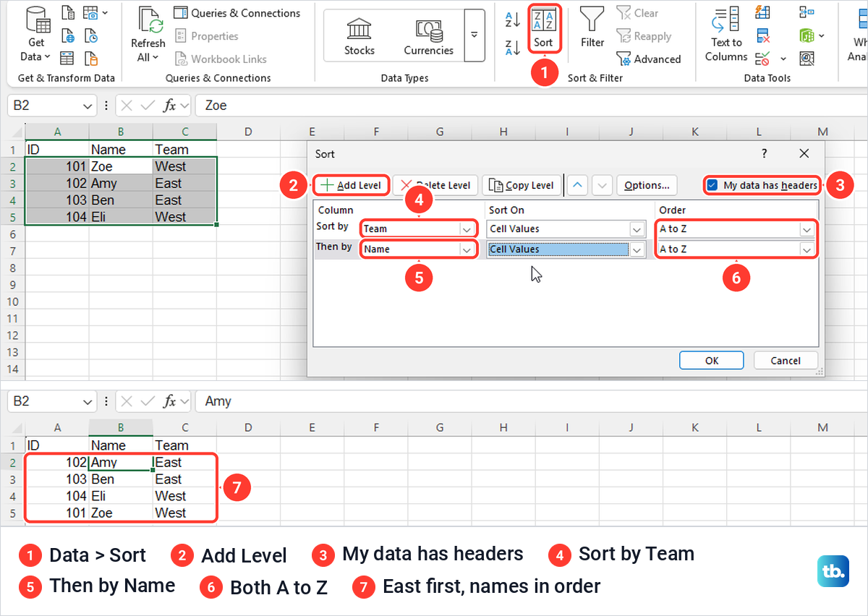This screenshot has width=868, height=616.
Task: Click the From Table/Range icon
Action: [x=68, y=58]
